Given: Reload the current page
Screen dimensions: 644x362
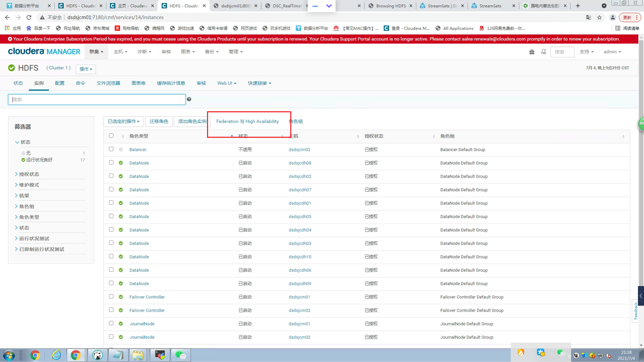Looking at the screenshot, I should coord(29,17).
